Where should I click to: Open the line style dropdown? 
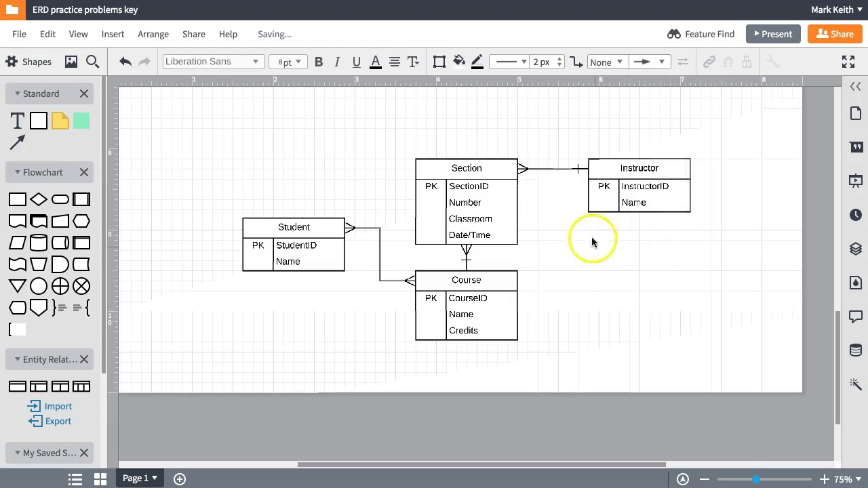pos(511,62)
